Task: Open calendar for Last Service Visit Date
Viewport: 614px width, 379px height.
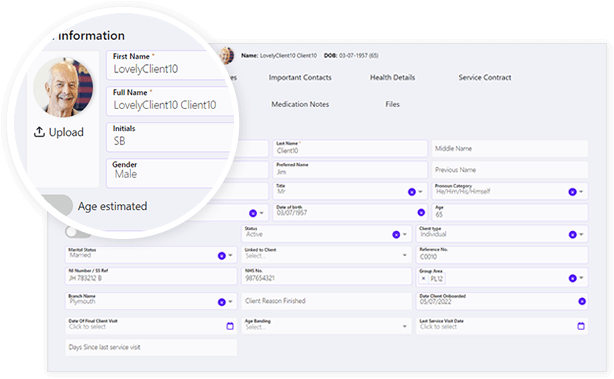Action: [x=581, y=326]
